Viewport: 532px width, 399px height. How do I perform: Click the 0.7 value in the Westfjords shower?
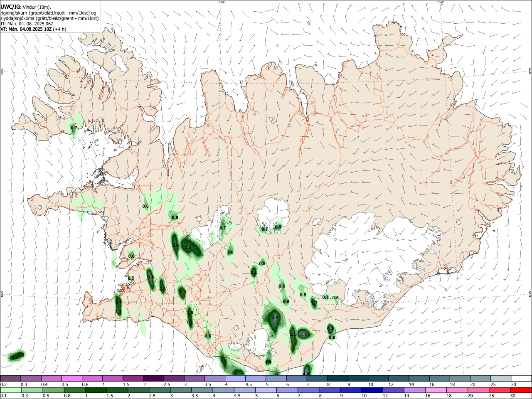pyautogui.click(x=74, y=127)
